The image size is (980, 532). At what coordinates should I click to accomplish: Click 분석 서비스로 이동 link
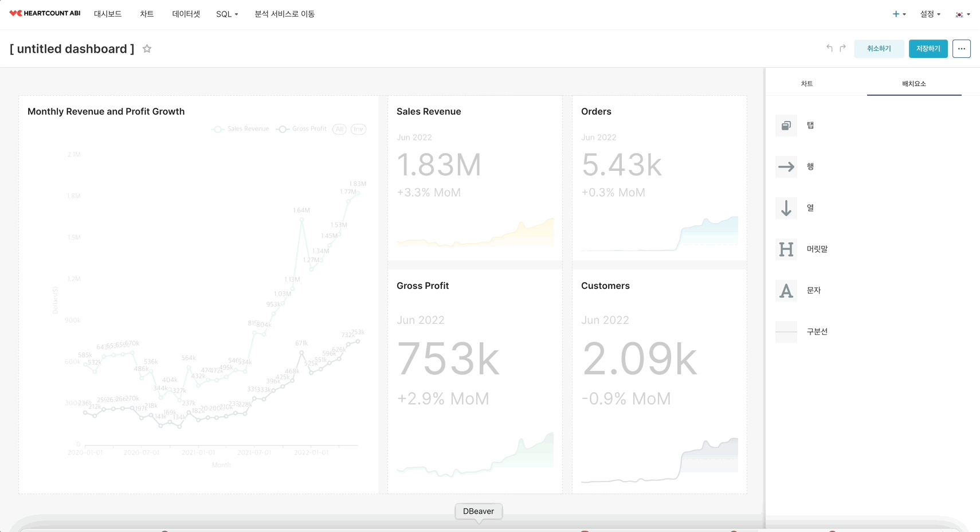(285, 14)
